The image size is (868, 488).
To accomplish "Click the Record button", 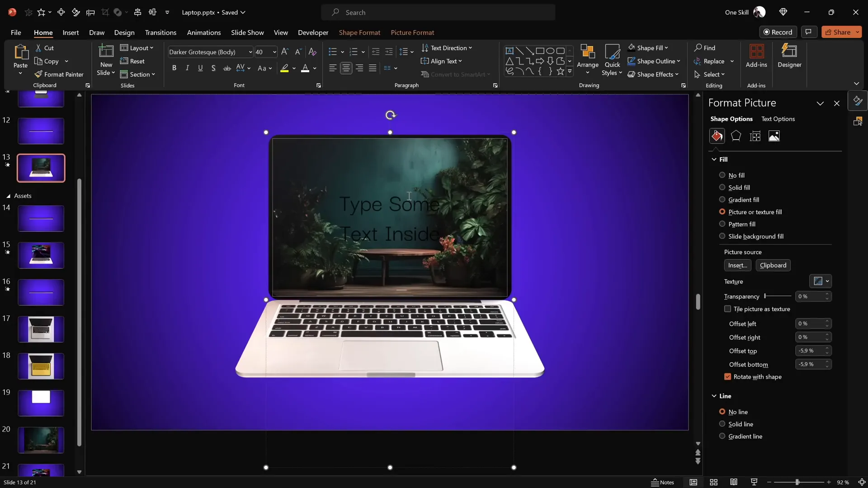I will 778,32.
